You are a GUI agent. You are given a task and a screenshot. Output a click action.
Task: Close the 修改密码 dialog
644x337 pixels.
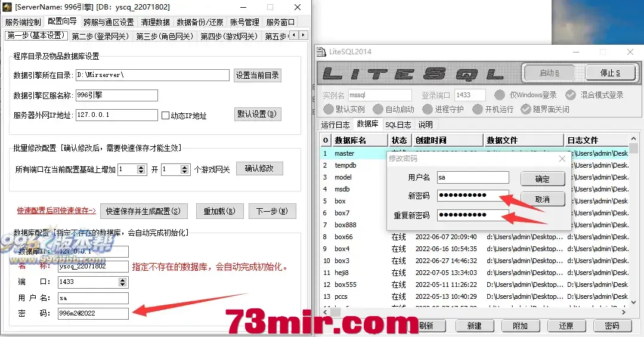tap(562, 159)
